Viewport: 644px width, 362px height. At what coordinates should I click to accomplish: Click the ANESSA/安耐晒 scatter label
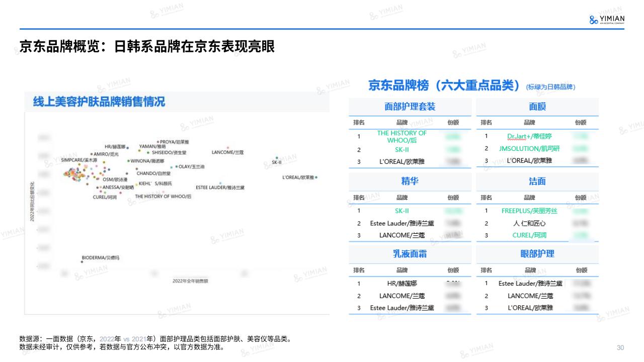tap(118, 187)
